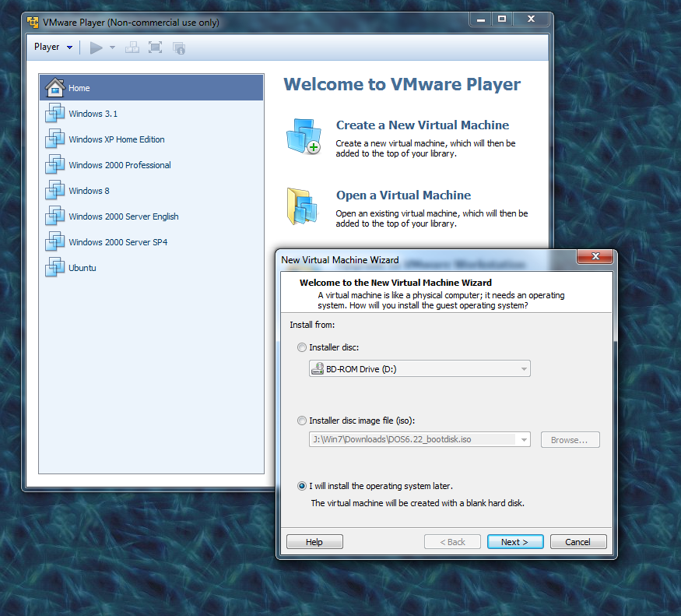Select the Home icon in the library
Viewport: 681px width, 616px height.
(x=55, y=87)
